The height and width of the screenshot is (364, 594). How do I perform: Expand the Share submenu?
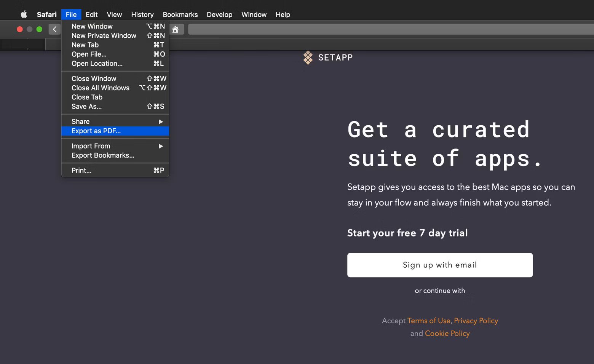(115, 121)
